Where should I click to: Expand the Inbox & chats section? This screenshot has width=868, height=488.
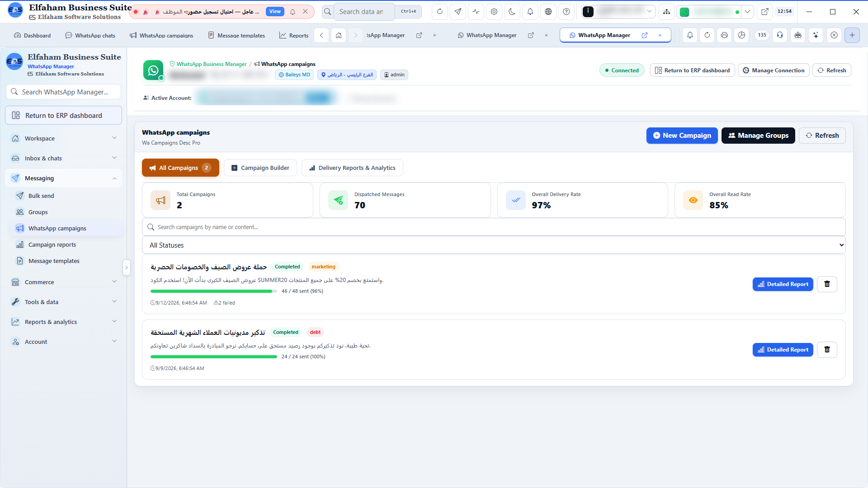pyautogui.click(x=64, y=158)
